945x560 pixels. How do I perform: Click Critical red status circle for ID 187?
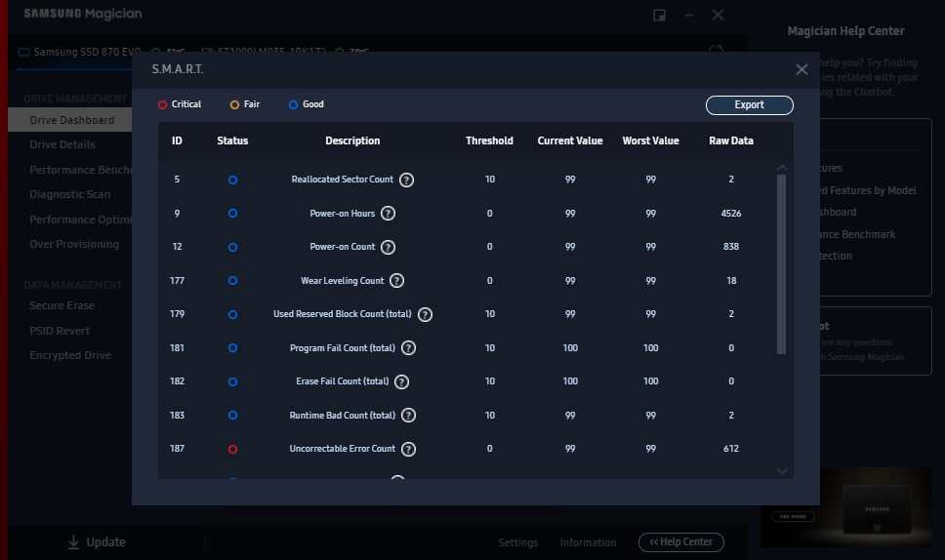(x=232, y=449)
